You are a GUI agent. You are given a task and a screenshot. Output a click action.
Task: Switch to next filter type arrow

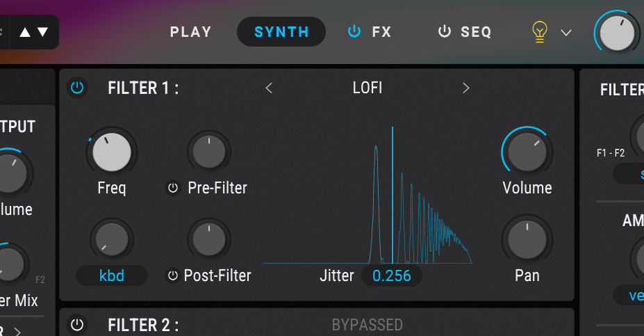point(465,88)
